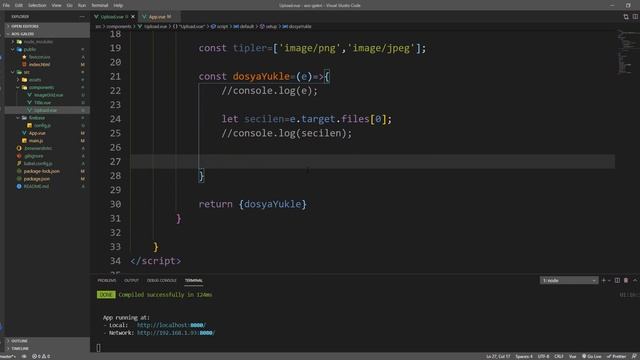Image resolution: width=640 pixels, height=360 pixels.
Task: Open babel.config.js in the explorer
Action: click(x=38, y=164)
